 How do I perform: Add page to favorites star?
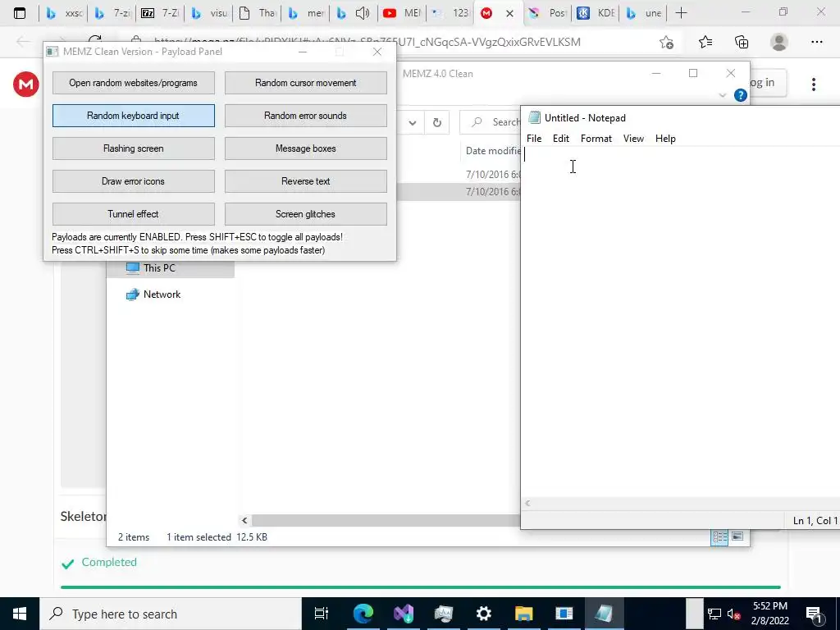(666, 43)
